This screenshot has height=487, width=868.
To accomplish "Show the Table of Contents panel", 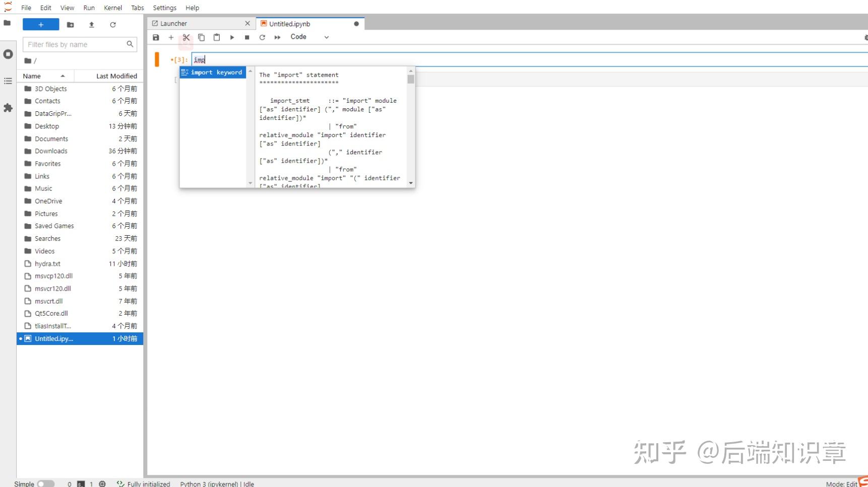I will coord(8,81).
